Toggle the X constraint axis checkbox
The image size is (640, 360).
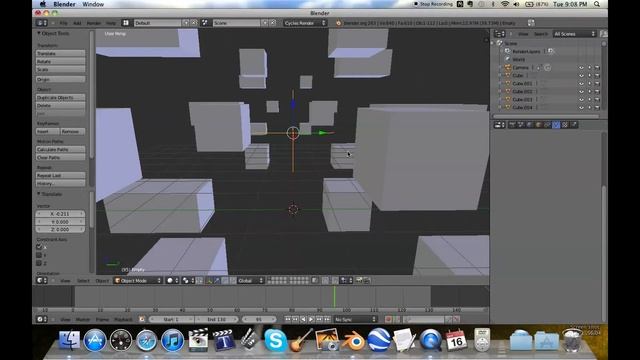[39, 247]
